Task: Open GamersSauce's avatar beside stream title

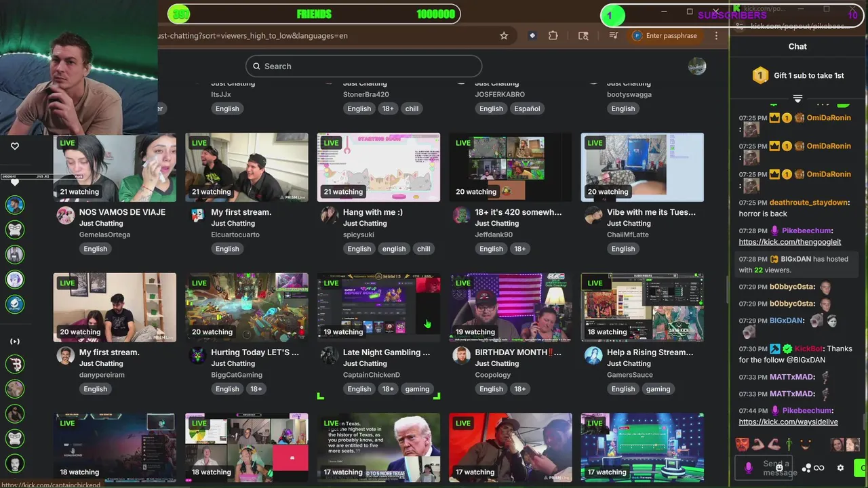Action: tap(593, 356)
